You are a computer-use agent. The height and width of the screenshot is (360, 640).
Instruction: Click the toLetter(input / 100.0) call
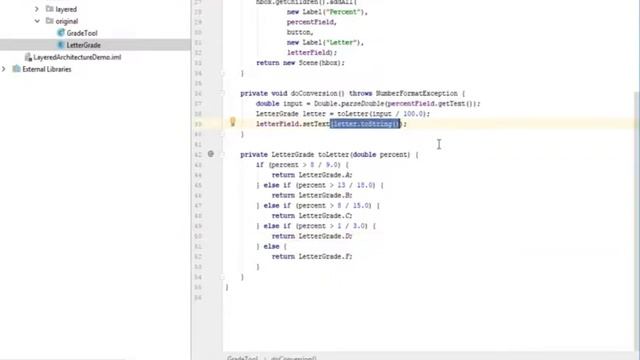click(382, 114)
